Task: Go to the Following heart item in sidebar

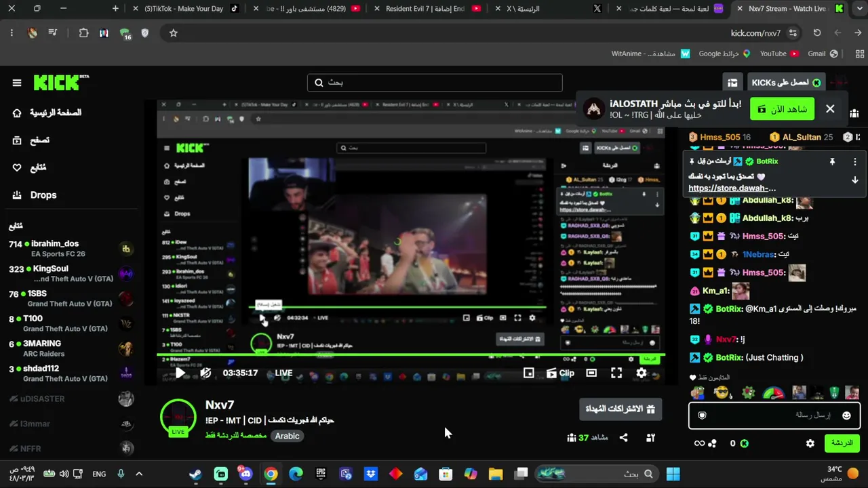Action: pos(29,167)
